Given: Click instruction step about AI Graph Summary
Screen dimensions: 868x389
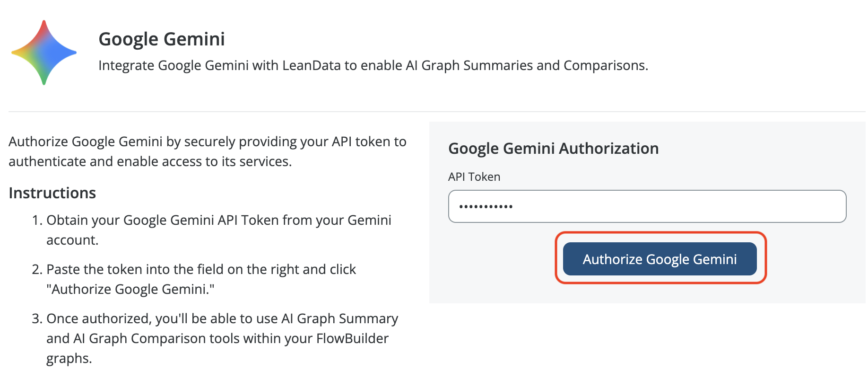Looking at the screenshot, I should [x=222, y=338].
